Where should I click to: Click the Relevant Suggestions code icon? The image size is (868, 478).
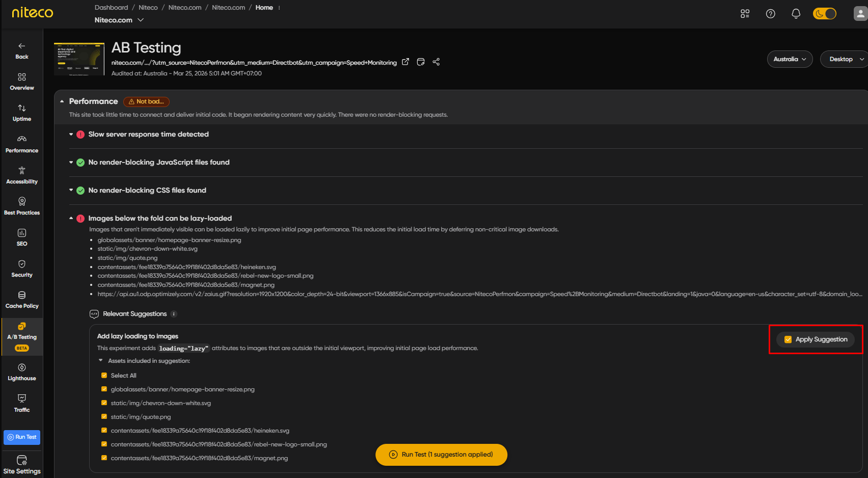[x=94, y=314]
